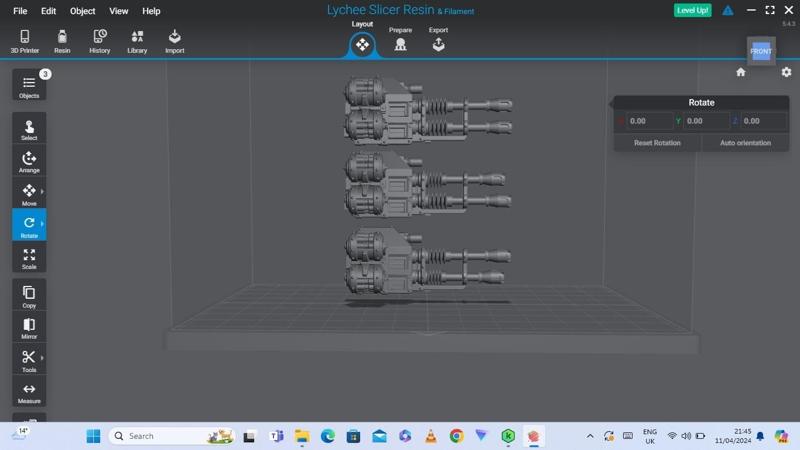Image resolution: width=800 pixels, height=450 pixels.
Task: Open the Edit menu
Action: pyautogui.click(x=48, y=11)
